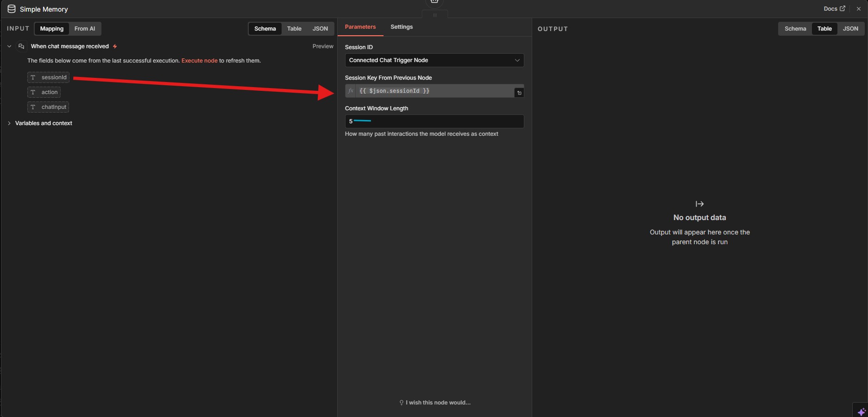Click the output arrow icon above No output data
The height and width of the screenshot is (417, 868).
(699, 204)
